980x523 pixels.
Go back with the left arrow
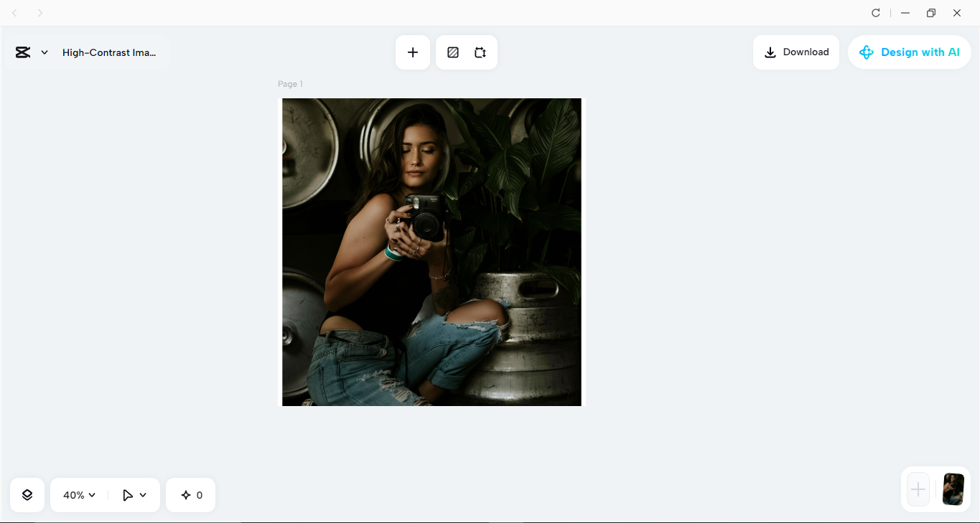[14, 13]
